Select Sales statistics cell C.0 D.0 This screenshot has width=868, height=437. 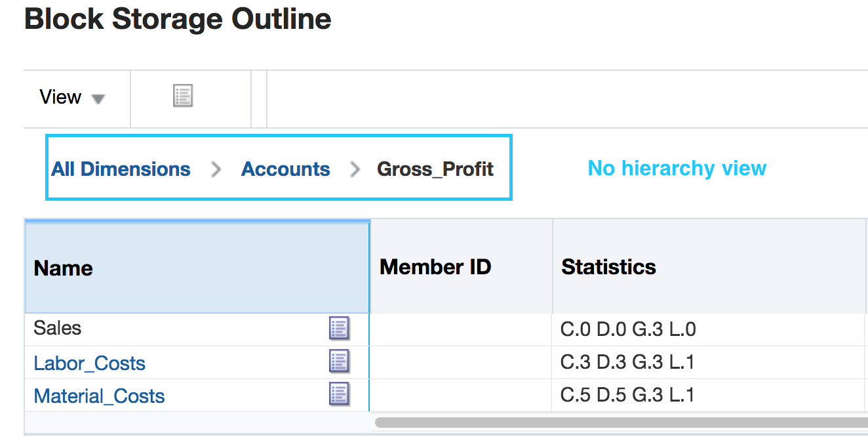click(x=627, y=329)
